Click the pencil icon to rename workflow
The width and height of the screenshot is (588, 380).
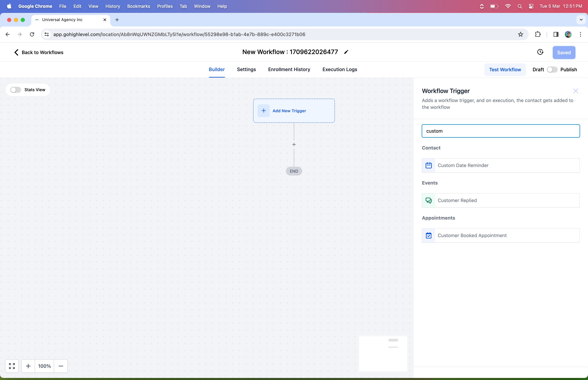346,52
